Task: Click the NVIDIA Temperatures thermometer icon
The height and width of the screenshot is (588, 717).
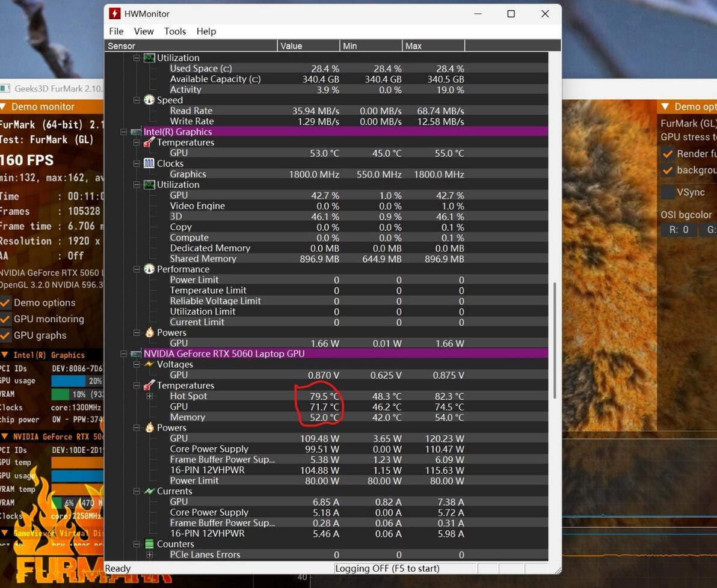Action: (x=150, y=385)
